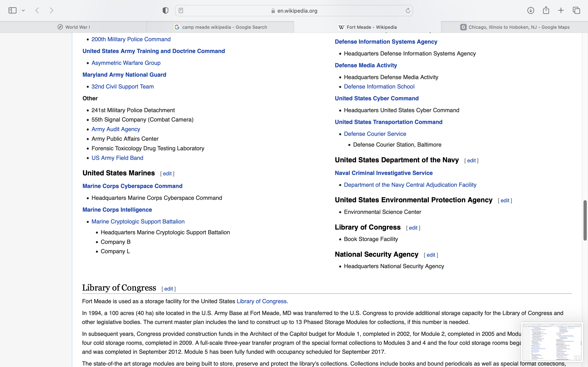This screenshot has width=588, height=367.
Task: Switch to the World War I tab
Action: pyautogui.click(x=73, y=27)
